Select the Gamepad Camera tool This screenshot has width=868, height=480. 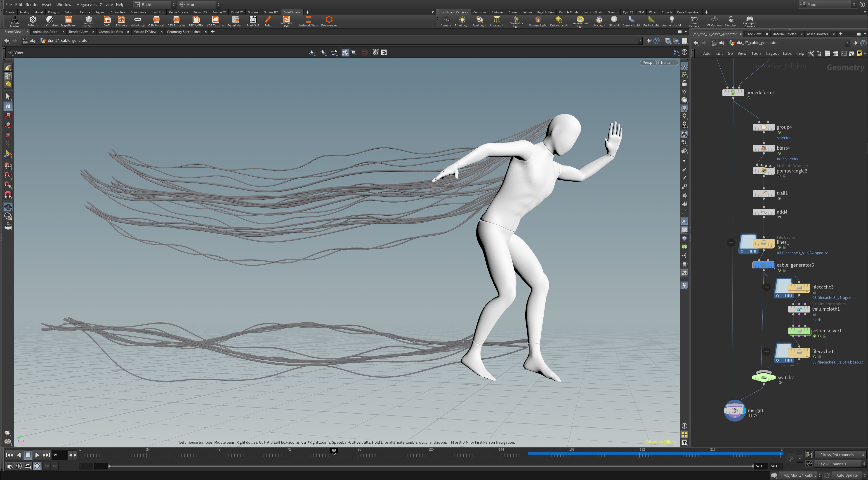[749, 21]
